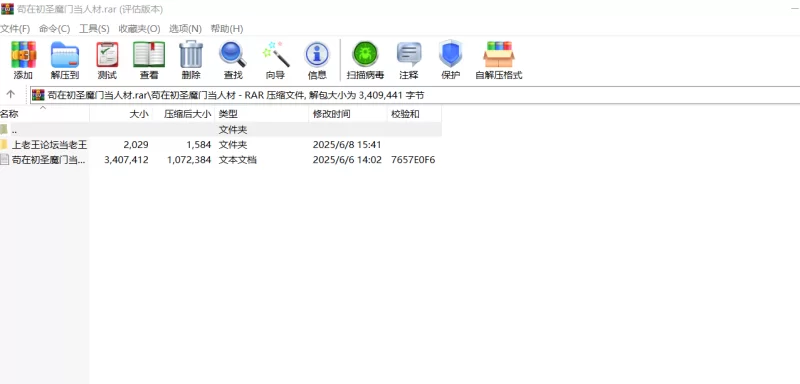Screen dimensions: 800x384
Task: Click checksum value 7657E0F6
Action: (x=413, y=160)
